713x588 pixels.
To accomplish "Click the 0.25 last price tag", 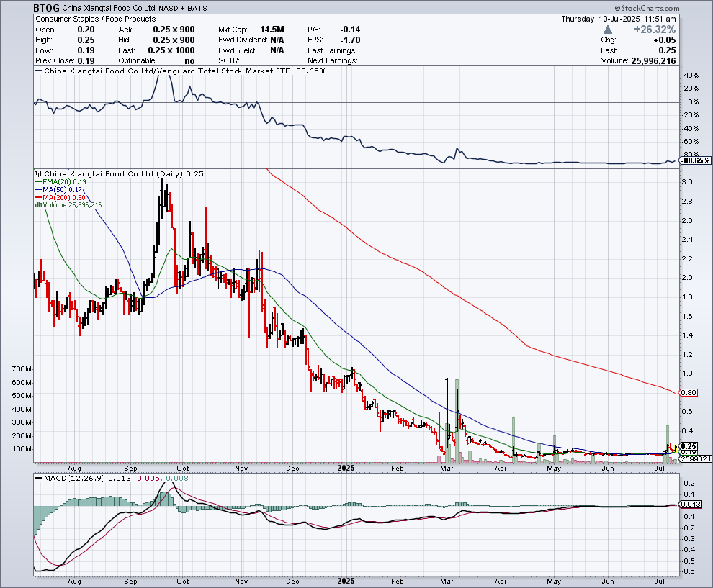I will tap(689, 446).
